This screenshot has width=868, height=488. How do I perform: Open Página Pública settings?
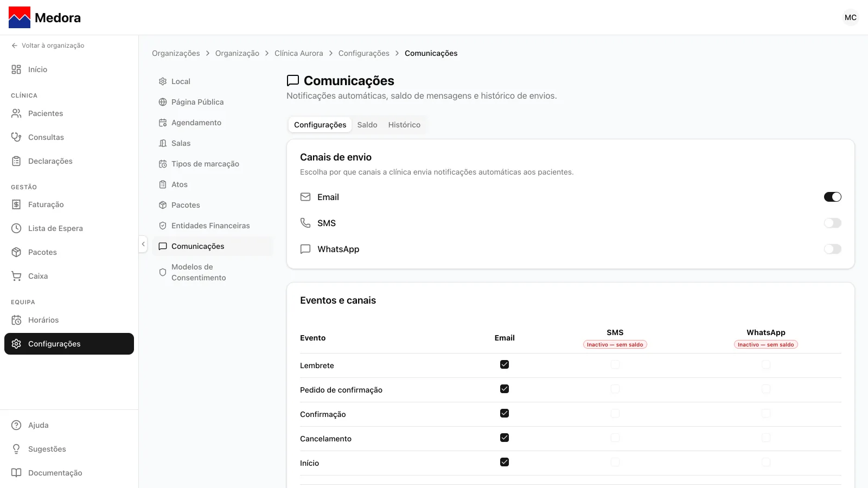(x=213, y=102)
